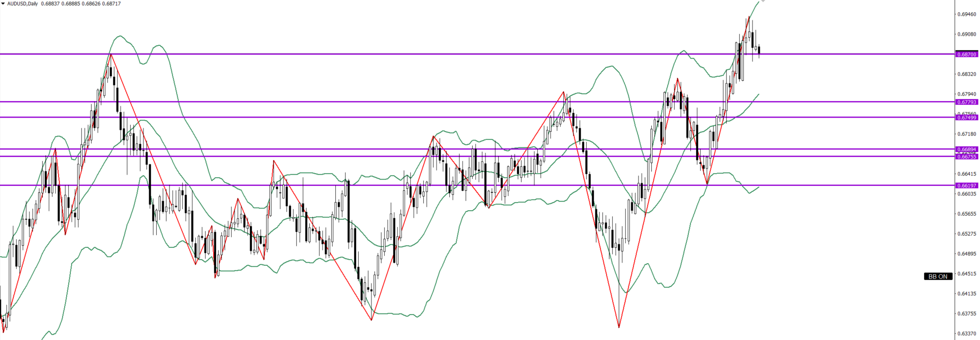The width and height of the screenshot is (980, 340).
Task: Click the 0.65275 price scale label
Action: pyautogui.click(x=966, y=234)
